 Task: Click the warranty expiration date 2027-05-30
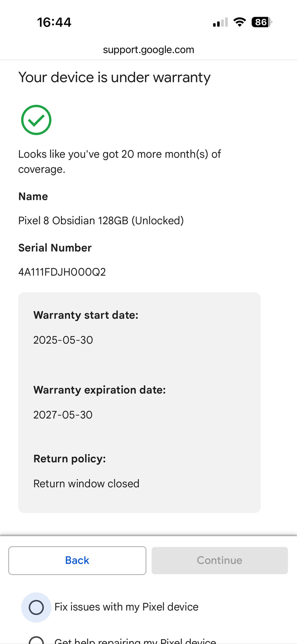point(63,415)
